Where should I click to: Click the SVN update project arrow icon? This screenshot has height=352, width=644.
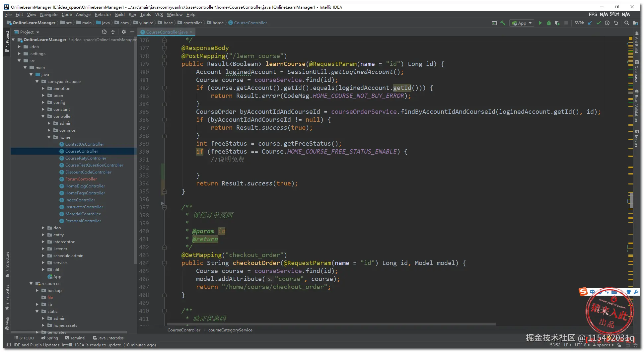click(590, 23)
